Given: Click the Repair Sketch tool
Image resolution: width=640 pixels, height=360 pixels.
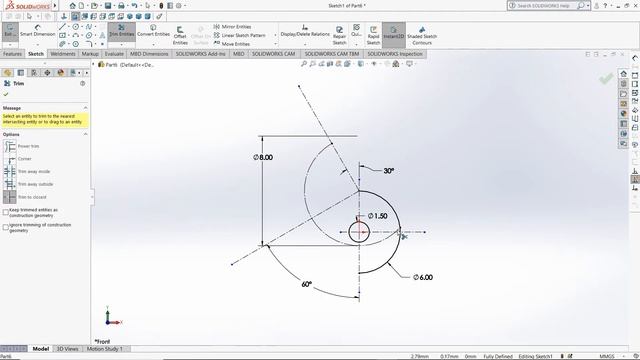Looking at the screenshot, I should point(339,36).
